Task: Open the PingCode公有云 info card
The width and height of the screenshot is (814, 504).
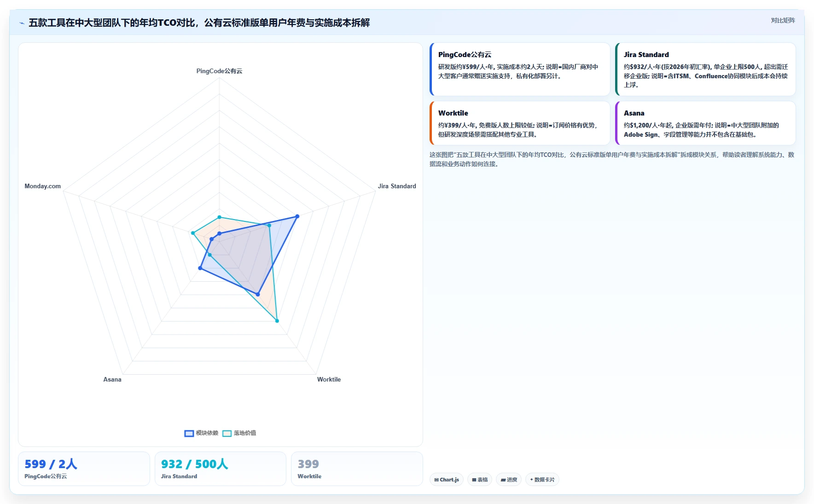Action: pyautogui.click(x=520, y=69)
